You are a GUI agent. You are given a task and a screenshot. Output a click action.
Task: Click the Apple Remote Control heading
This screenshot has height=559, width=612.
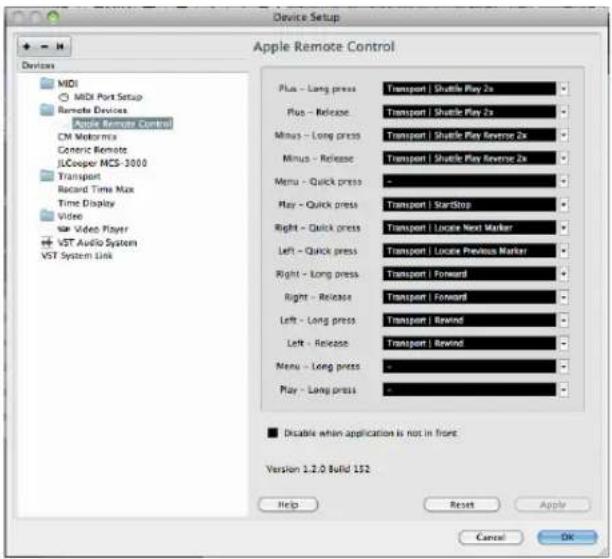pyautogui.click(x=324, y=46)
